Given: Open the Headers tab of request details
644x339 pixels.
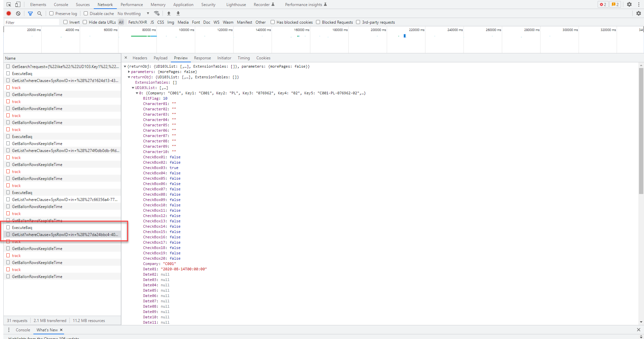Looking at the screenshot, I should 139,58.
